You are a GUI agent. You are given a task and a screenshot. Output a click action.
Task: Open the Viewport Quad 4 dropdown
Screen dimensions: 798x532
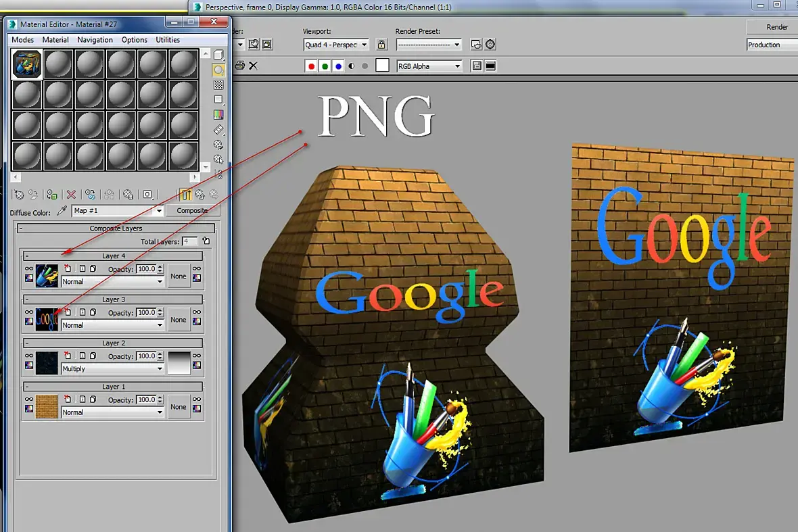[336, 45]
